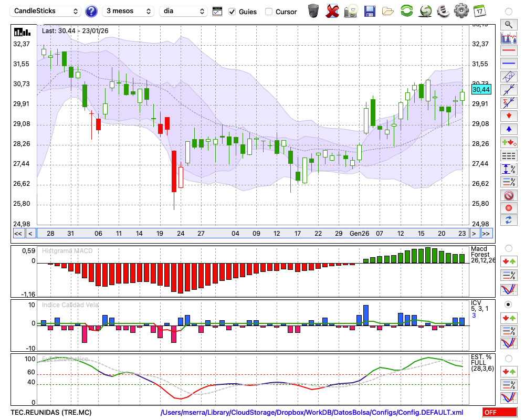Screen dimensions: 525x420
Task: Click the blue question mark help icon
Action: pyautogui.click(x=91, y=11)
